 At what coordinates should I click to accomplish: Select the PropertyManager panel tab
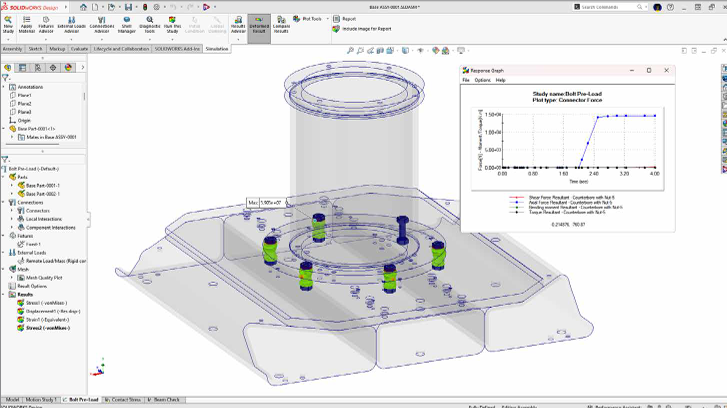(x=22, y=68)
